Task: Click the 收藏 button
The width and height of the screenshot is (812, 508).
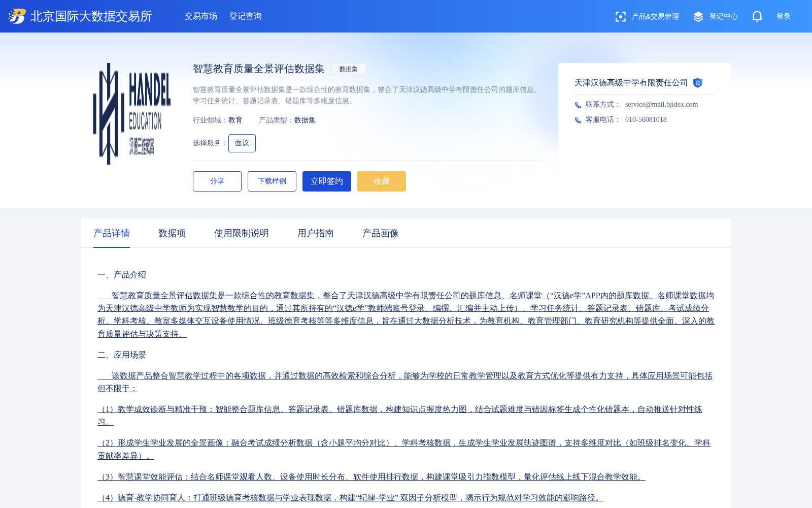Action: tap(382, 181)
